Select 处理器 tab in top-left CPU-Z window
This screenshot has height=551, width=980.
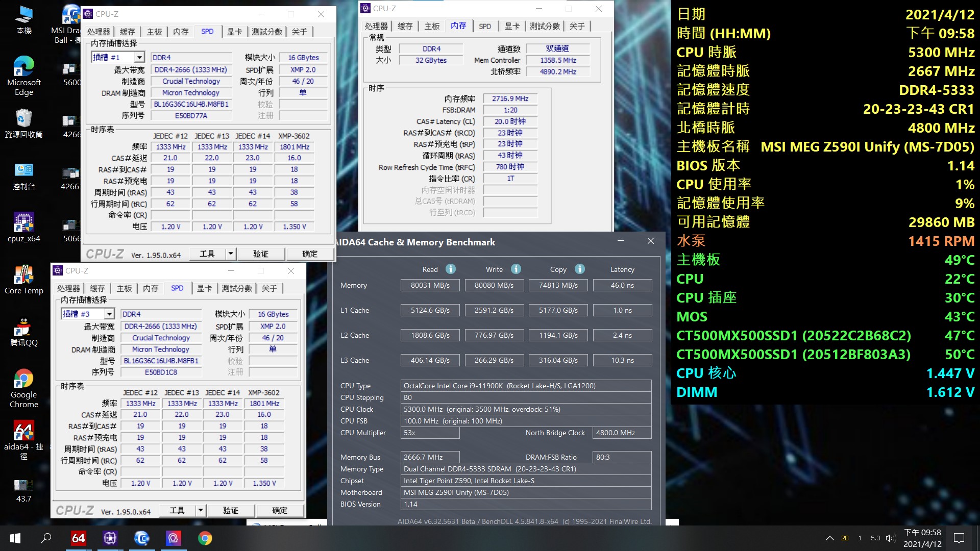pos(99,32)
